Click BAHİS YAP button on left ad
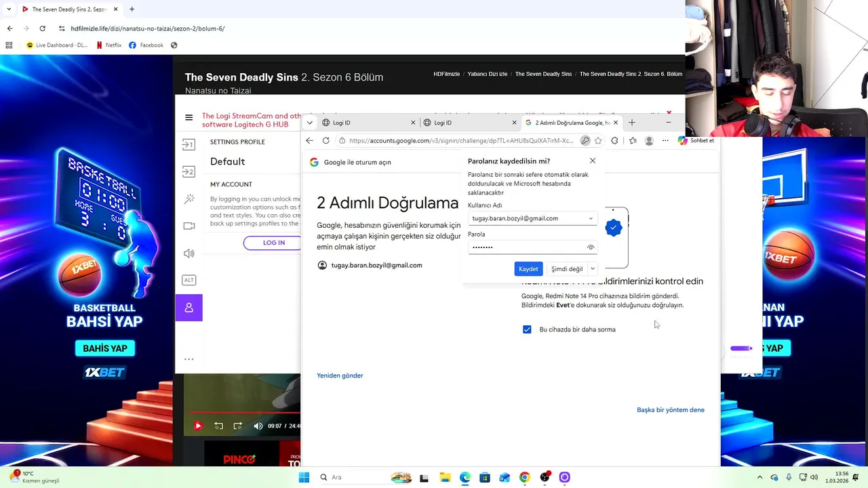 point(105,348)
